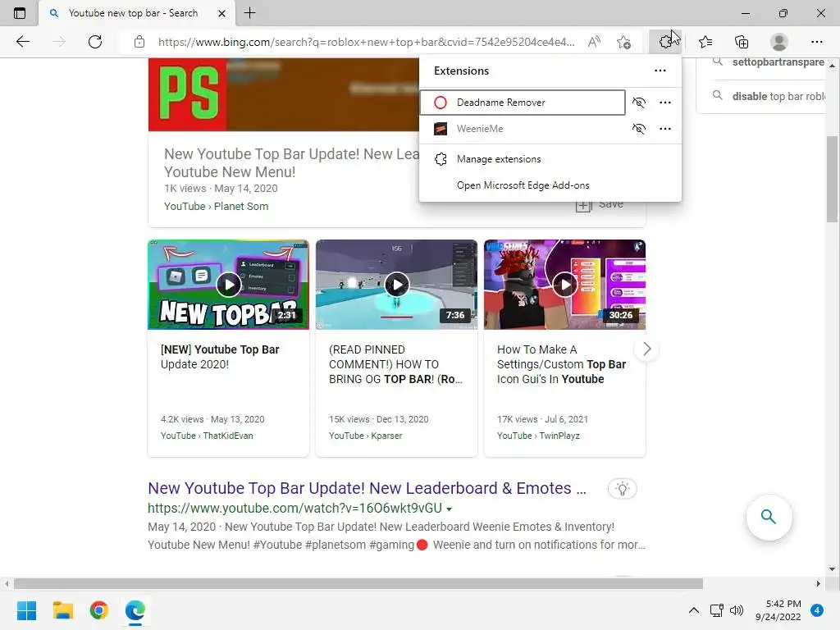Open the volume tray icon
840x630 pixels.
click(737, 610)
